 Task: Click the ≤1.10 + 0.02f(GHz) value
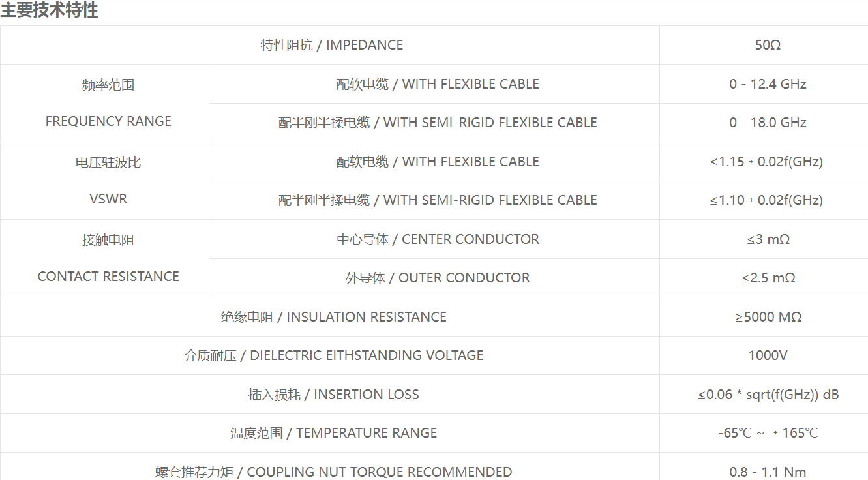(x=766, y=200)
